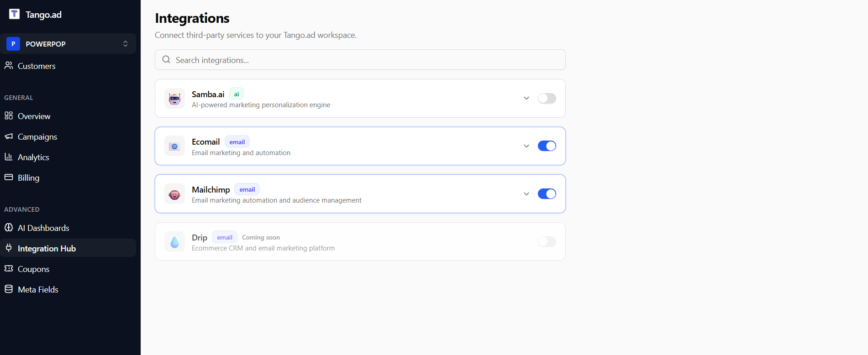Click the Coupons ticket icon

pyautogui.click(x=9, y=269)
